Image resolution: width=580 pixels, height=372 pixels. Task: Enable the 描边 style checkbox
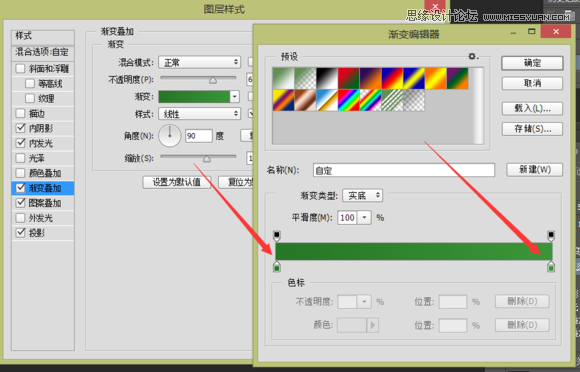click(x=20, y=113)
